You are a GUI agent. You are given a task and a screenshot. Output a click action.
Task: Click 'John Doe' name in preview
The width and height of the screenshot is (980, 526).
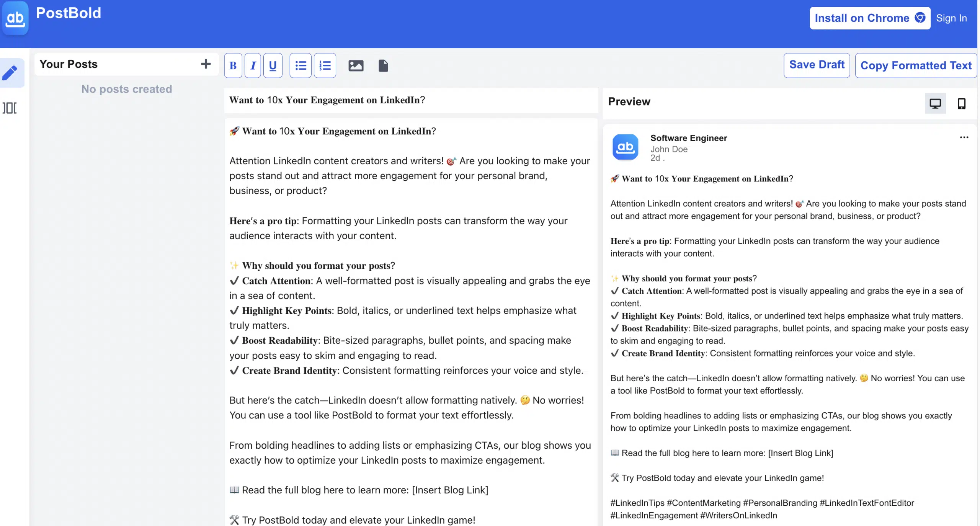tap(669, 149)
